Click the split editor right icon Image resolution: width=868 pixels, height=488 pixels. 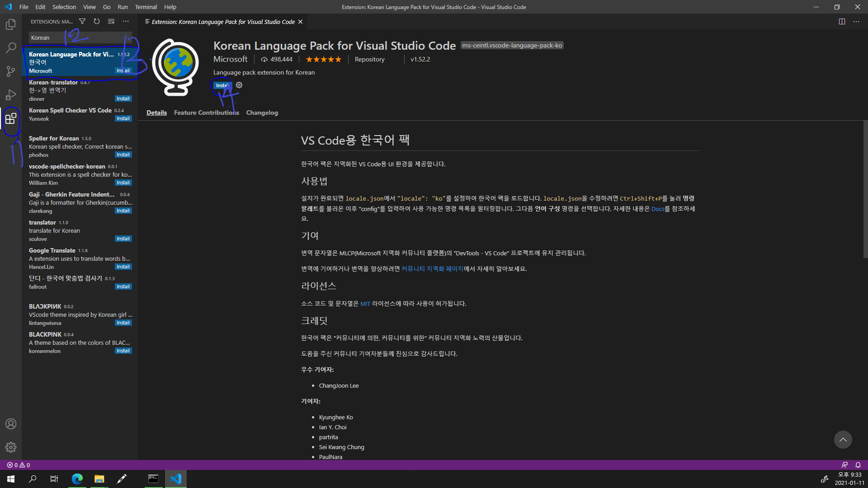(x=842, y=21)
